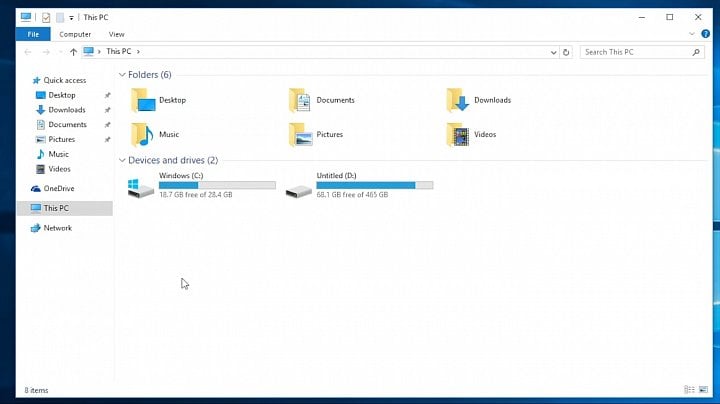Viewport: 720px width, 404px height.
Task: Open the File menu
Action: pyautogui.click(x=33, y=34)
